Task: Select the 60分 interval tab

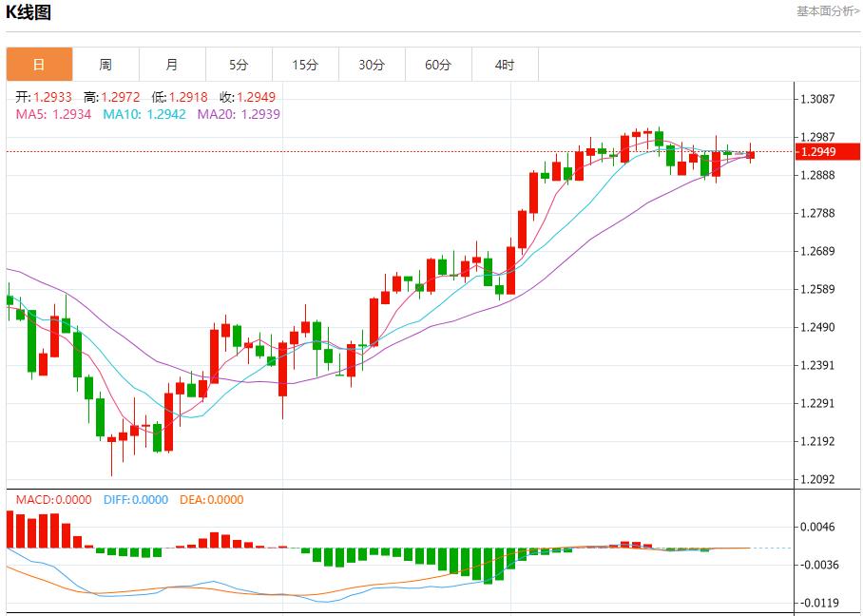Action: coord(438,65)
